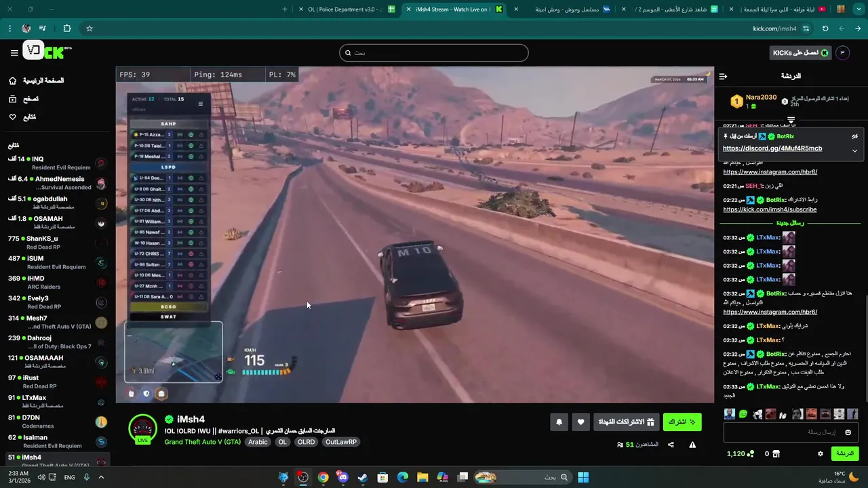Select the OutLawRP tag
The width and height of the screenshot is (868, 488).
pos(340,442)
